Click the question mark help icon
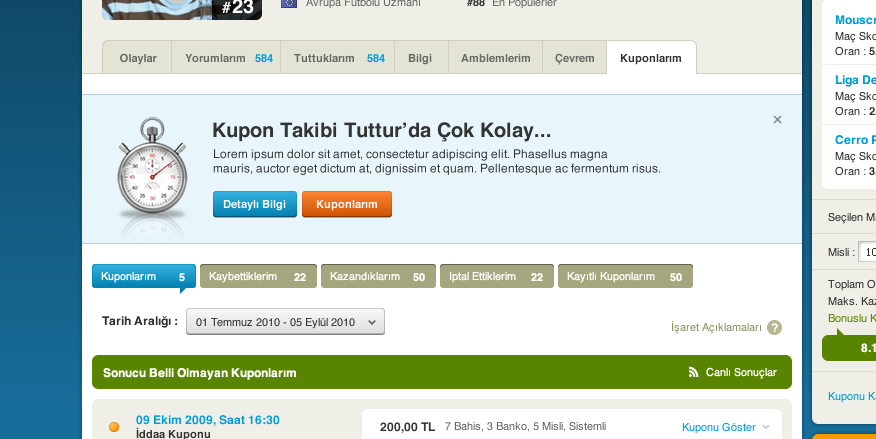Image resolution: width=876 pixels, height=439 pixels. pos(774,327)
